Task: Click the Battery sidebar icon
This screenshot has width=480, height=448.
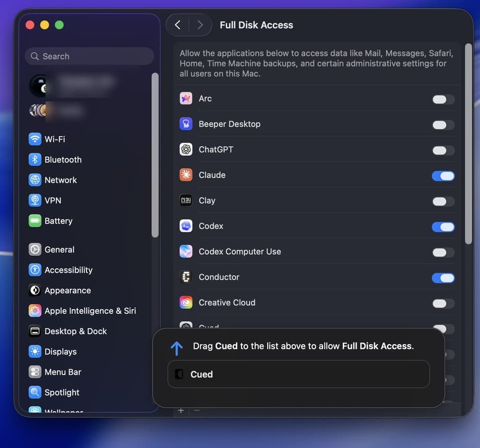Action: tap(35, 221)
